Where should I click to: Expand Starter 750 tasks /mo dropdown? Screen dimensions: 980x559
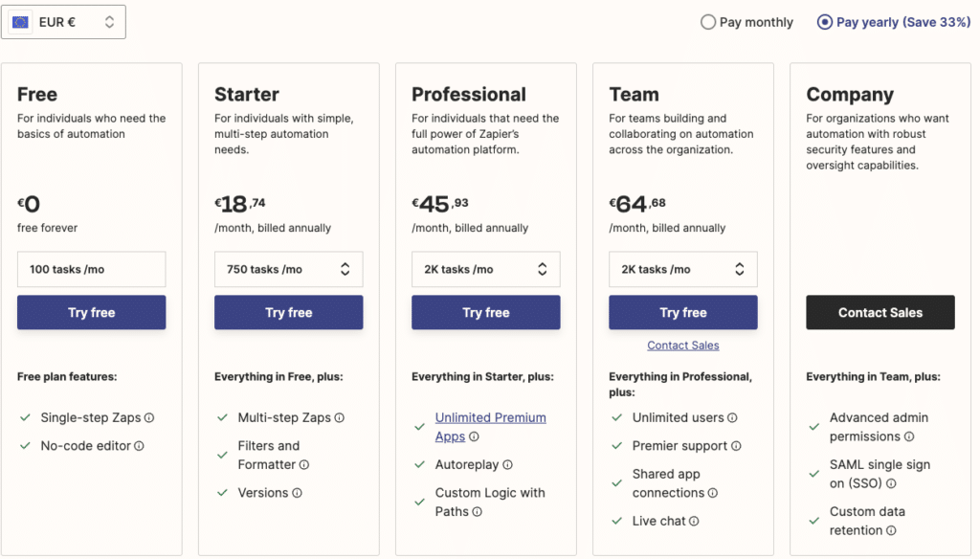pyautogui.click(x=288, y=270)
